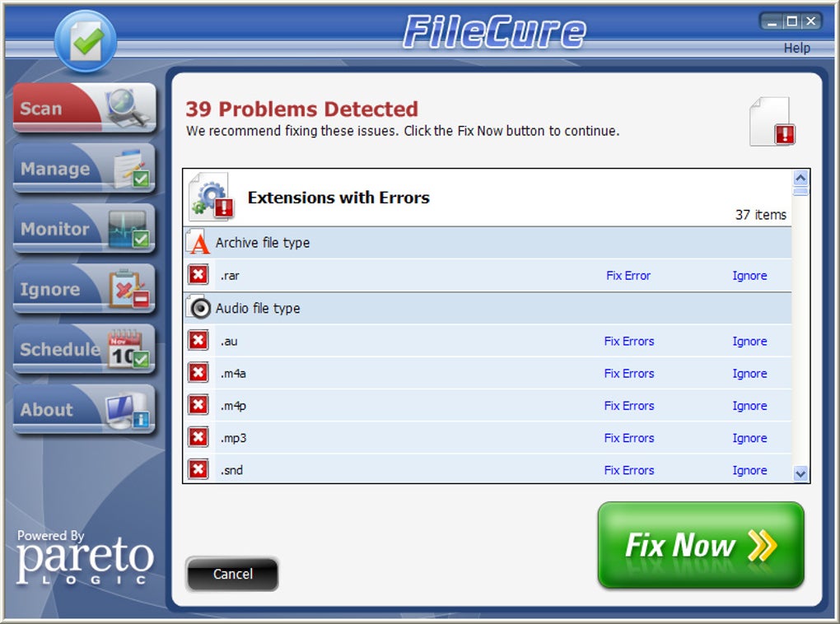Ignore the .rar extension error
This screenshot has width=840, height=624.
749,276
